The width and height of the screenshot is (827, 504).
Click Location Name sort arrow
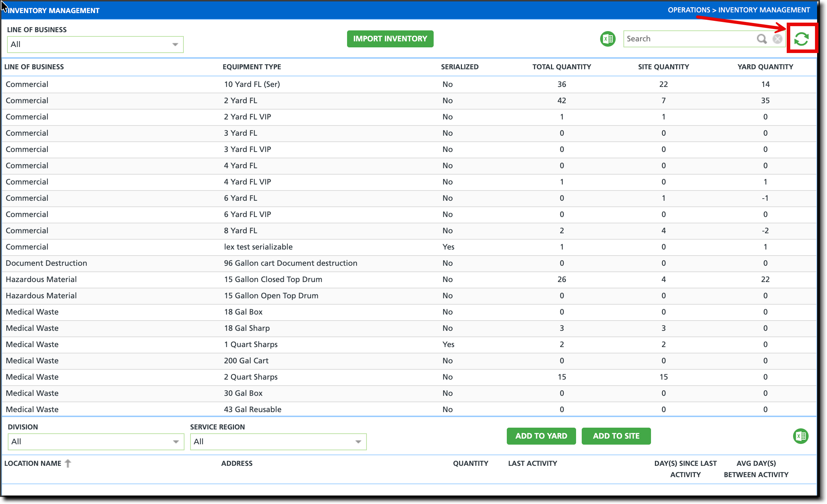point(68,463)
